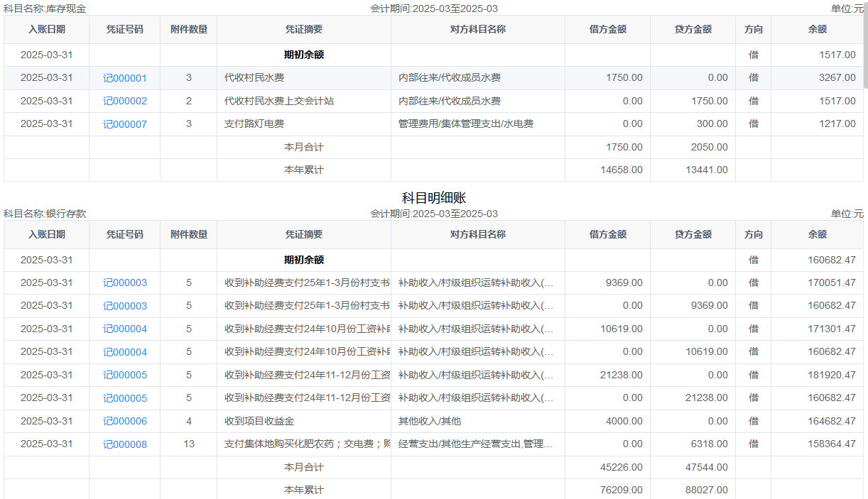Click 凭证摘要 header in 银行存款 table
This screenshot has width=868, height=499.
pyautogui.click(x=303, y=234)
